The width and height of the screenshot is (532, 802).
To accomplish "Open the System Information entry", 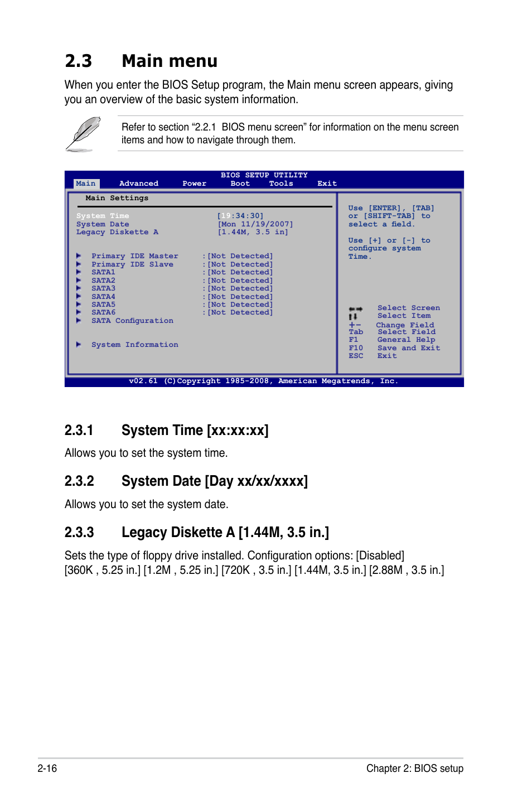I will click(x=135, y=345).
